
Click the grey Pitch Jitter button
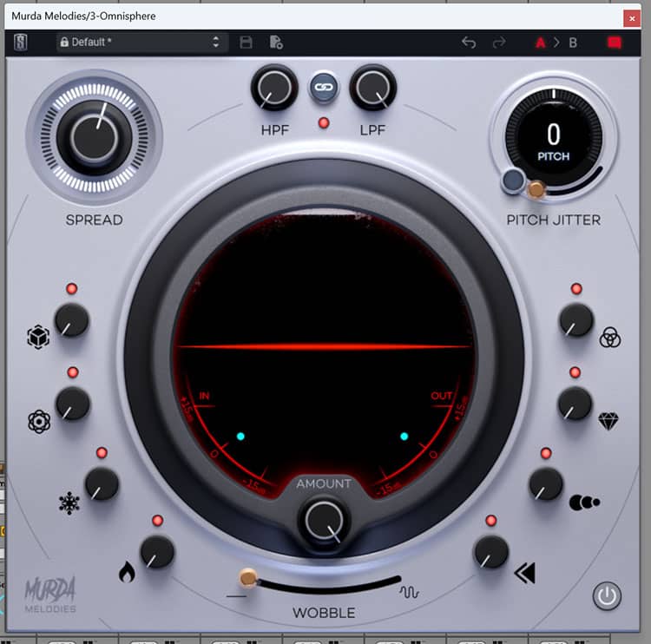(x=514, y=181)
